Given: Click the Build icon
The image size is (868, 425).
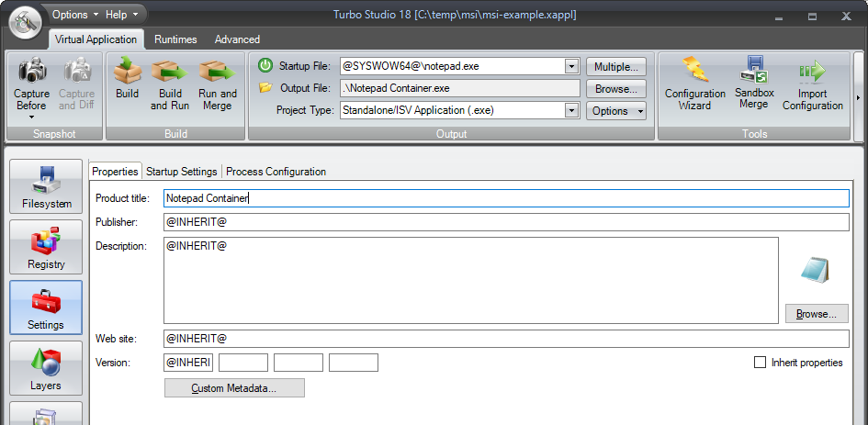Looking at the screenshot, I should coord(128,71).
